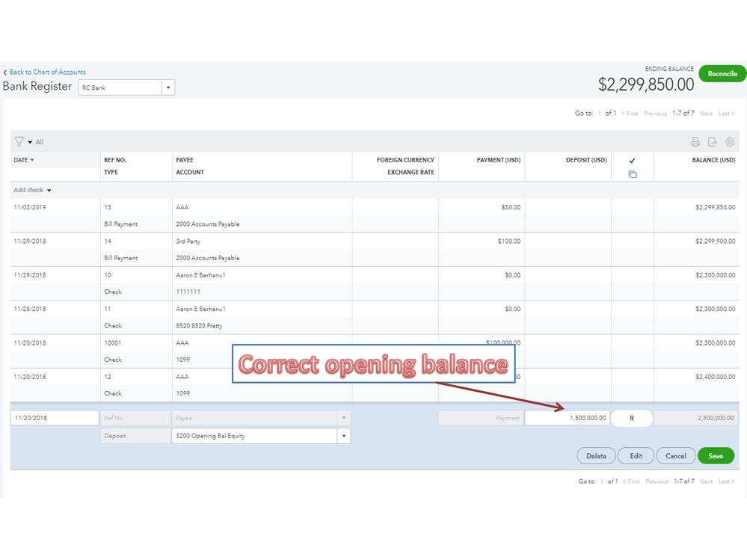Click the copy icon under checkmark column
This screenshot has height=560, width=747.
pos(632,174)
